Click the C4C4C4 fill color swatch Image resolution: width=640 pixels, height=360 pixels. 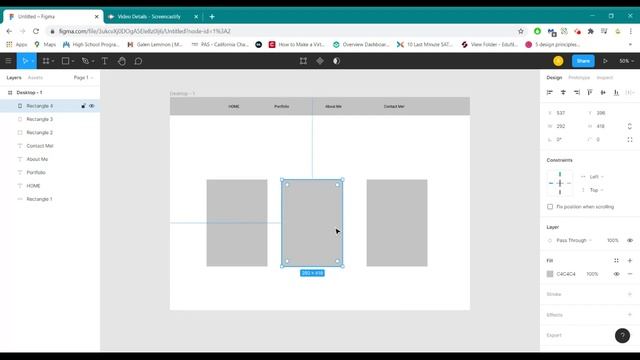click(x=550, y=274)
